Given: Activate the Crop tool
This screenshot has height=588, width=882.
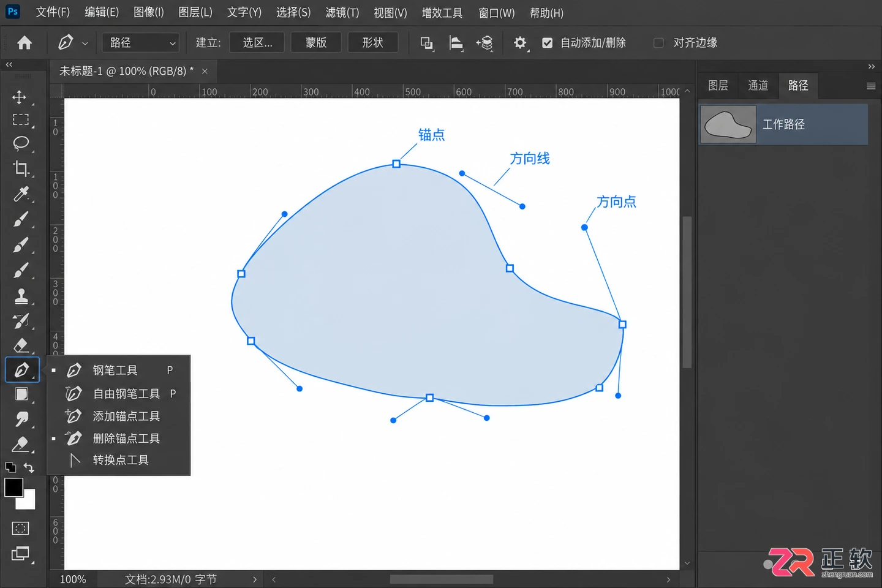Looking at the screenshot, I should pyautogui.click(x=21, y=168).
